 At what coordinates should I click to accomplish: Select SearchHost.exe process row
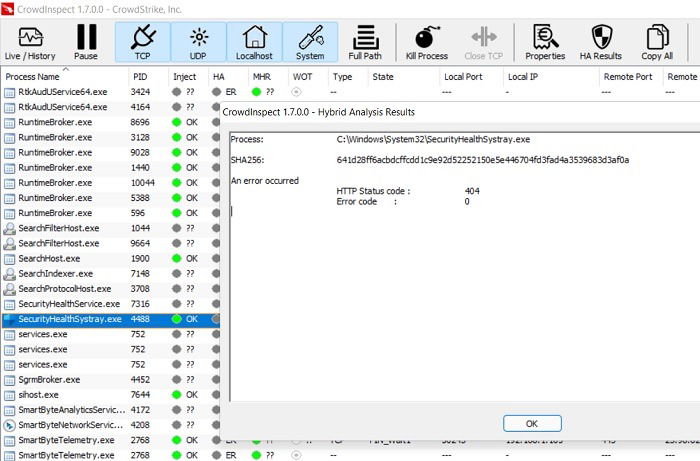[x=111, y=258]
